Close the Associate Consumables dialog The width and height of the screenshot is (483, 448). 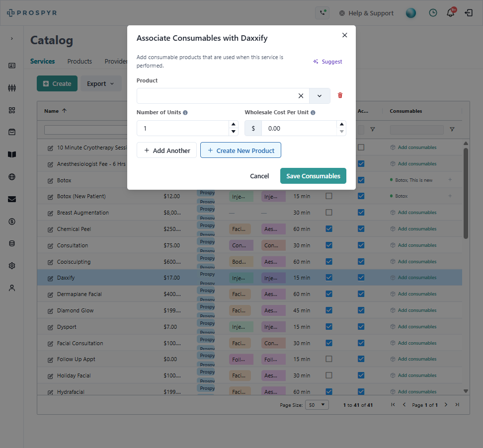(345, 35)
